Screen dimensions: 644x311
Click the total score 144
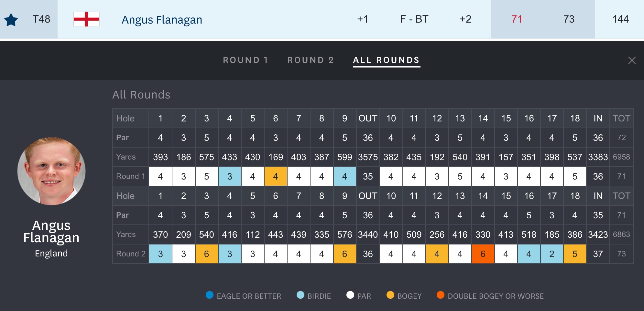pos(620,19)
